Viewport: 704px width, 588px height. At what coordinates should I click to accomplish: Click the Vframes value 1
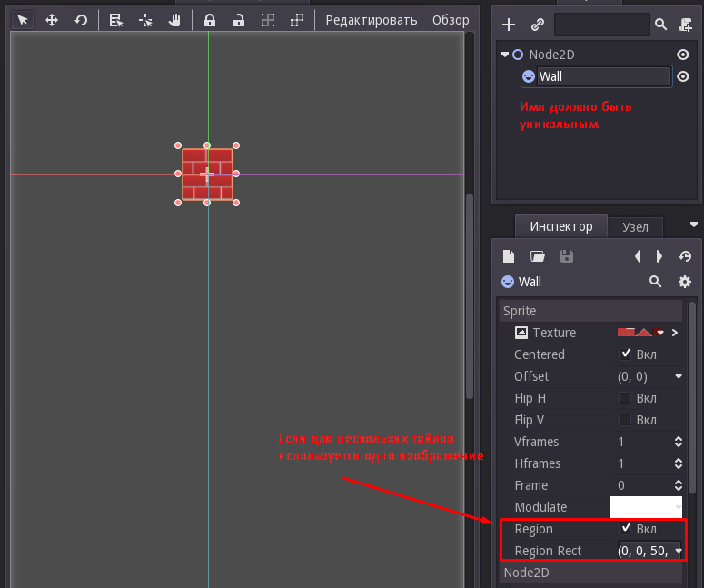621,442
